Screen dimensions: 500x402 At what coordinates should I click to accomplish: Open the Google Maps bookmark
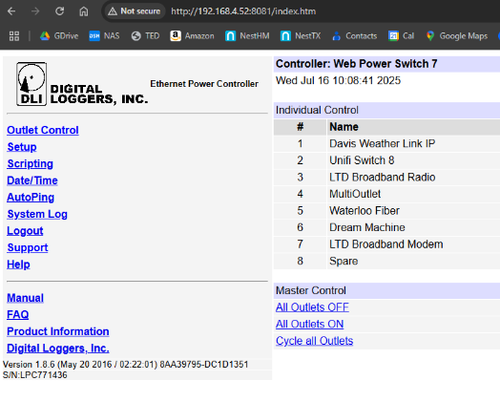457,36
